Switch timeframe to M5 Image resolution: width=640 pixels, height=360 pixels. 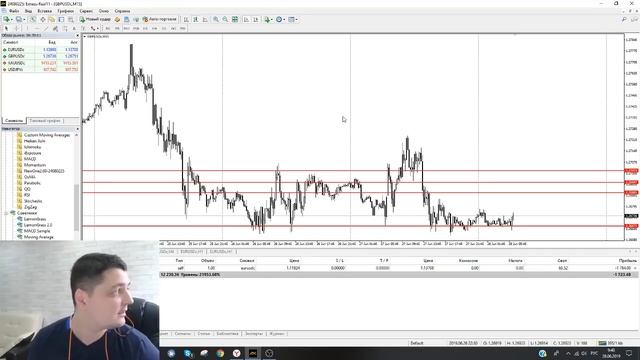tap(117, 29)
